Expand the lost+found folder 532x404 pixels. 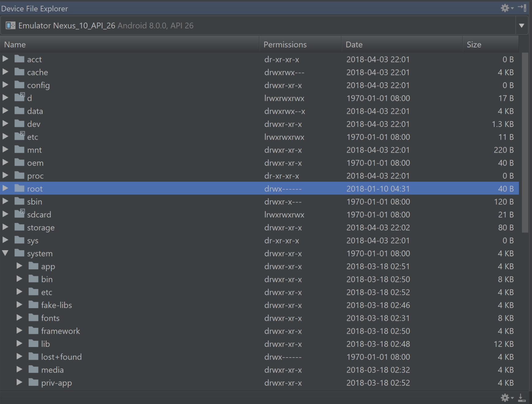(19, 357)
